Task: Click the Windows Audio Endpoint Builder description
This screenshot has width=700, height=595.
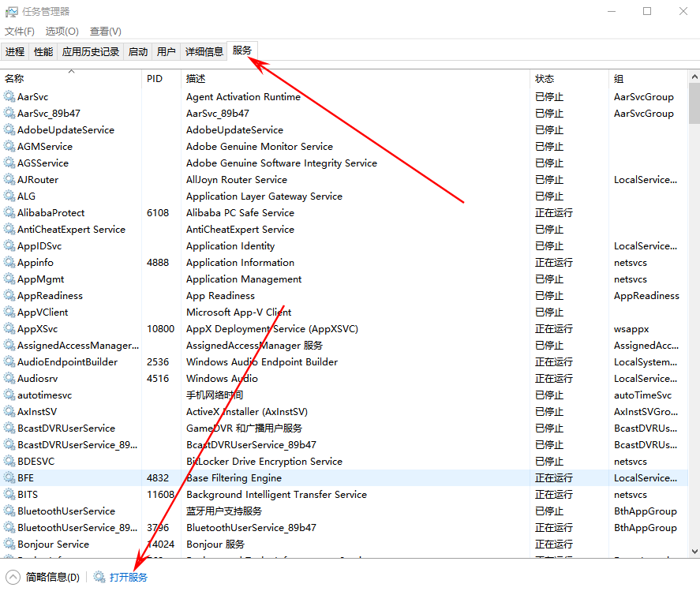Action: [261, 361]
